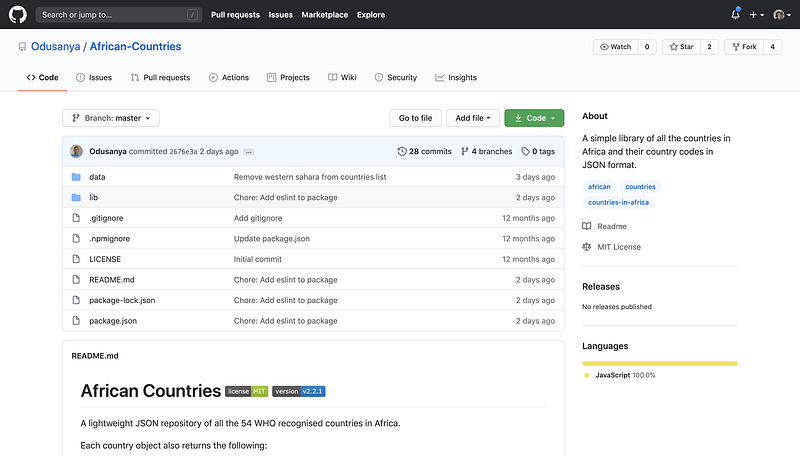
Task: Open Issues in top navigation
Action: click(281, 15)
